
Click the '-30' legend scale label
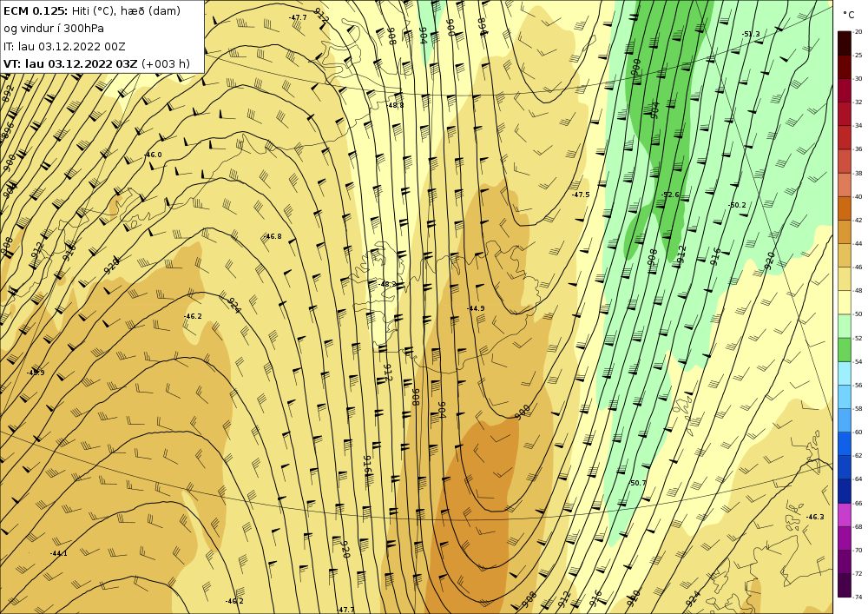858,79
